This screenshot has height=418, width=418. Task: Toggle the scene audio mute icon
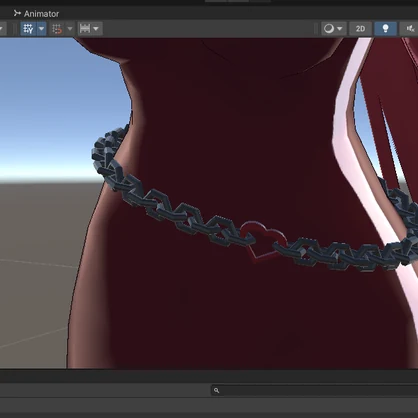click(409, 29)
